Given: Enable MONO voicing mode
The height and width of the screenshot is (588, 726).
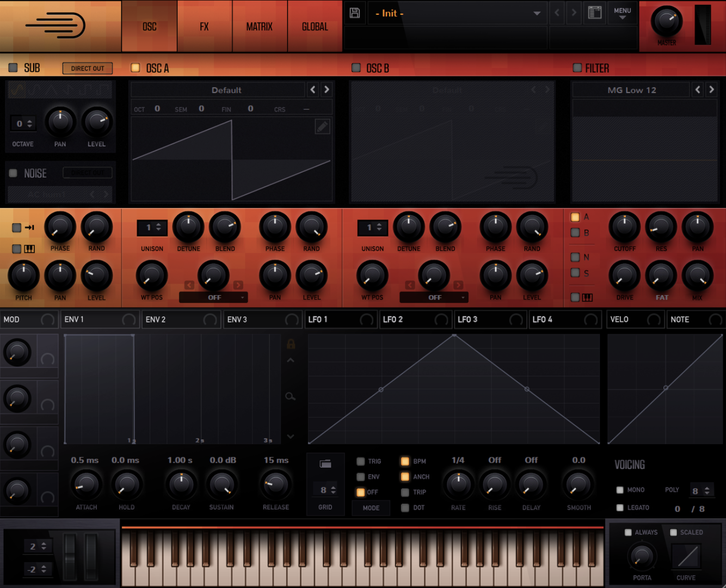Looking at the screenshot, I should pyautogui.click(x=620, y=489).
